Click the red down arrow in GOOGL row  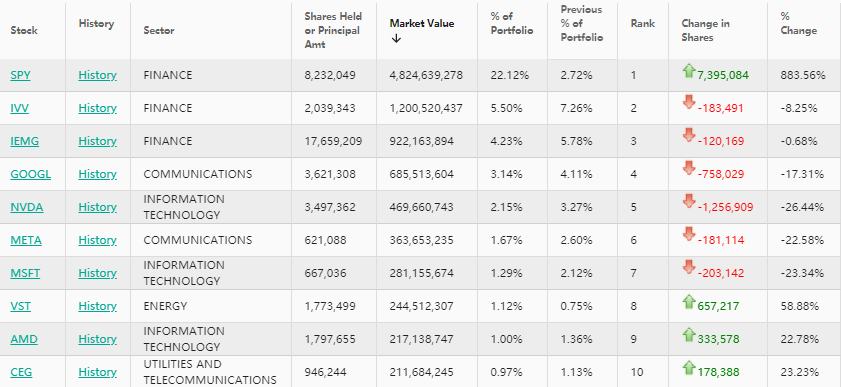(689, 168)
